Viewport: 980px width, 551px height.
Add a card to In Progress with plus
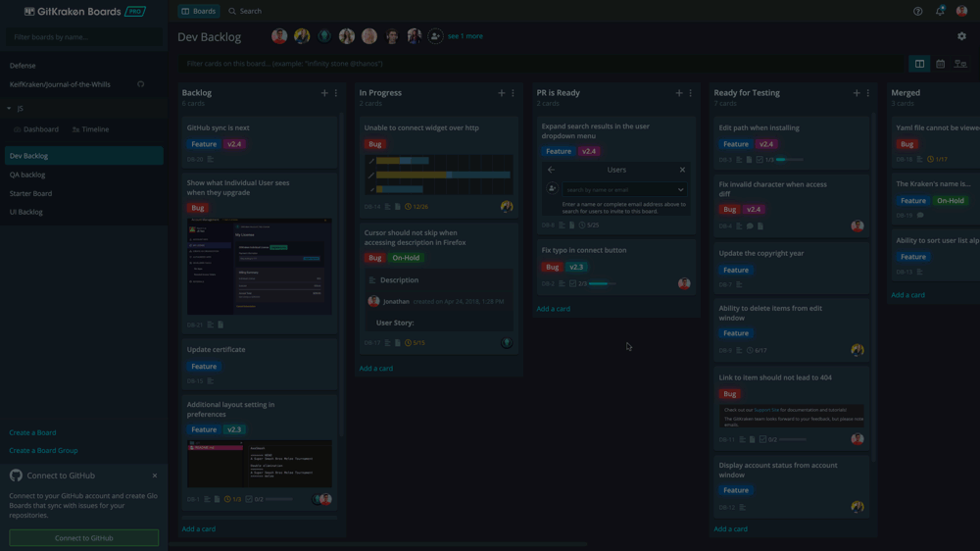pyautogui.click(x=501, y=93)
